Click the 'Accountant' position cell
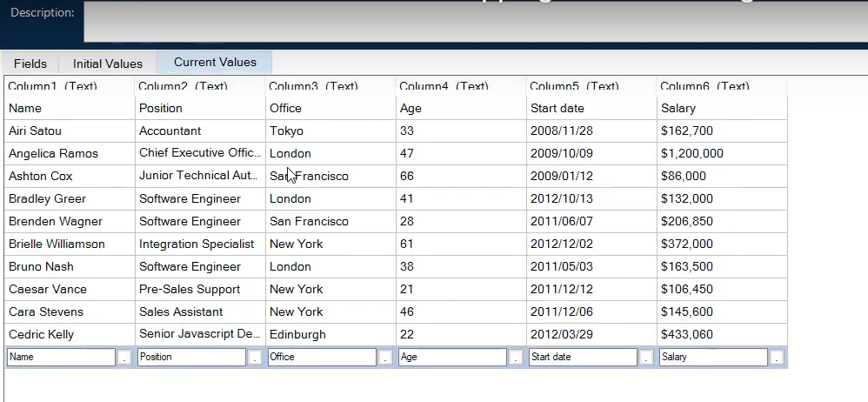 point(200,131)
